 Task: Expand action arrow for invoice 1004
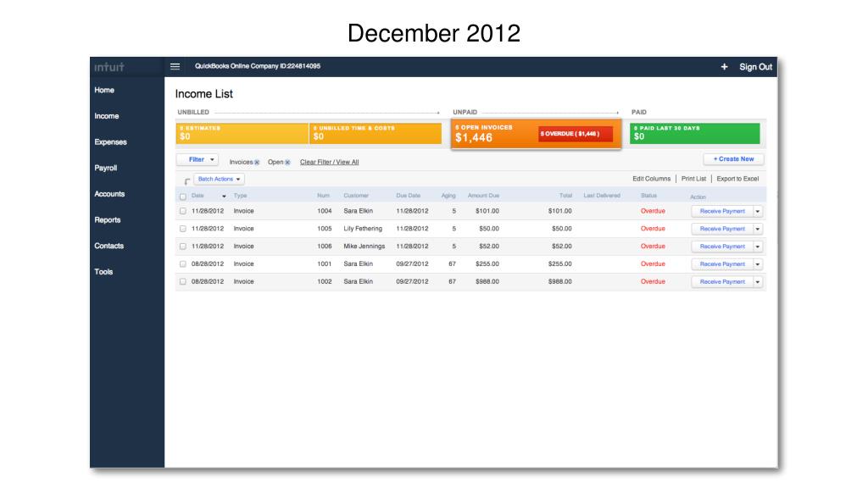click(758, 211)
